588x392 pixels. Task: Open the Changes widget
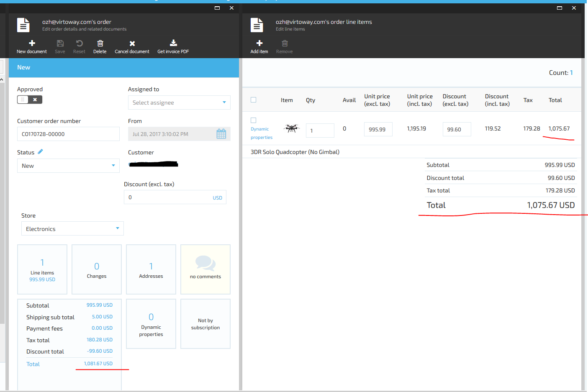(x=97, y=269)
